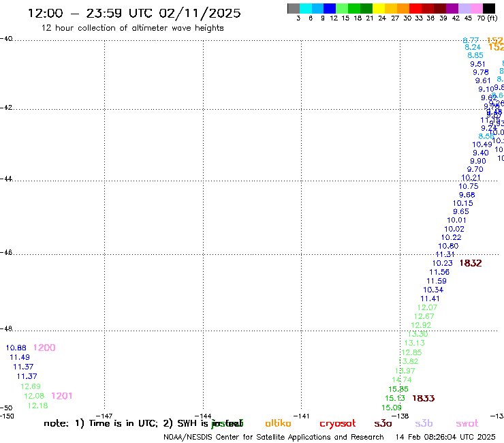Screen dimensions: 504x443
Task: Click the latitude axis label -48
Action: [6, 329]
